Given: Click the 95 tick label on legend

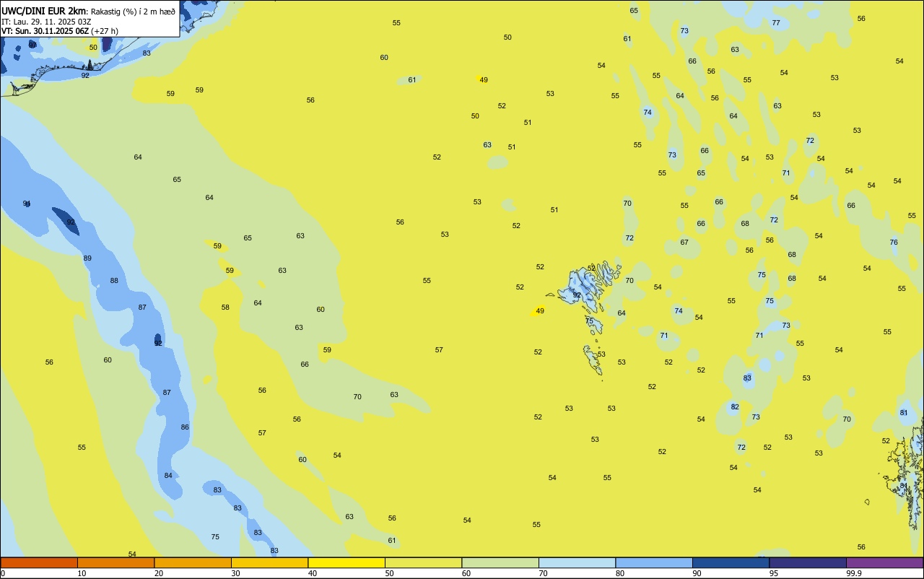Looking at the screenshot, I should click(x=773, y=573).
